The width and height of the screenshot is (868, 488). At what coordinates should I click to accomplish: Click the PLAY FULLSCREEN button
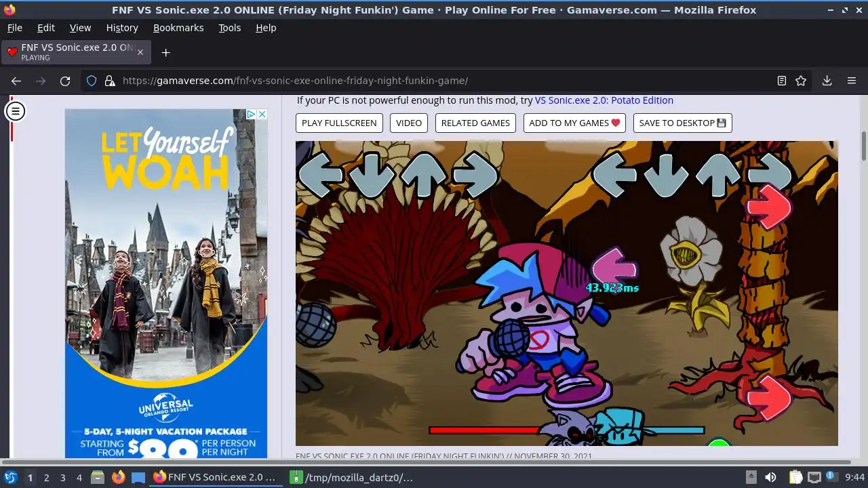pyautogui.click(x=339, y=123)
